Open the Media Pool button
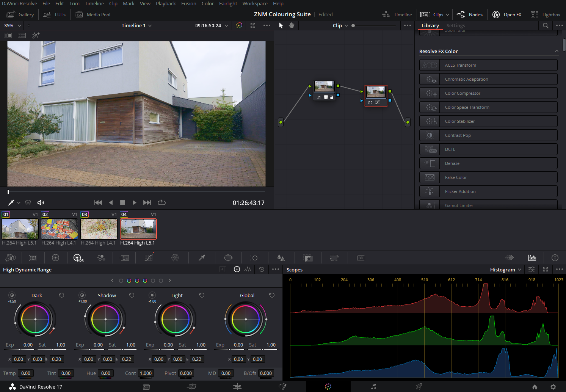The height and width of the screenshot is (392, 566). pos(93,14)
